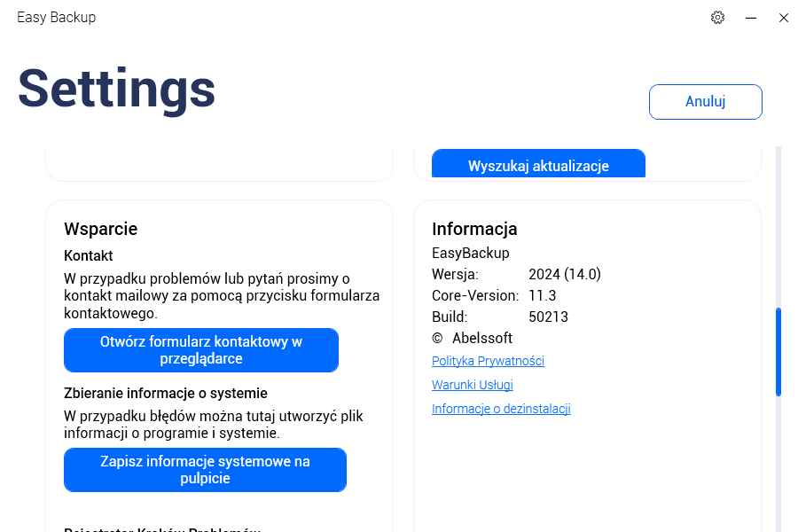Screen dimensions: 798x532
Task: Open the contact form in browser button
Action: tap(201, 350)
